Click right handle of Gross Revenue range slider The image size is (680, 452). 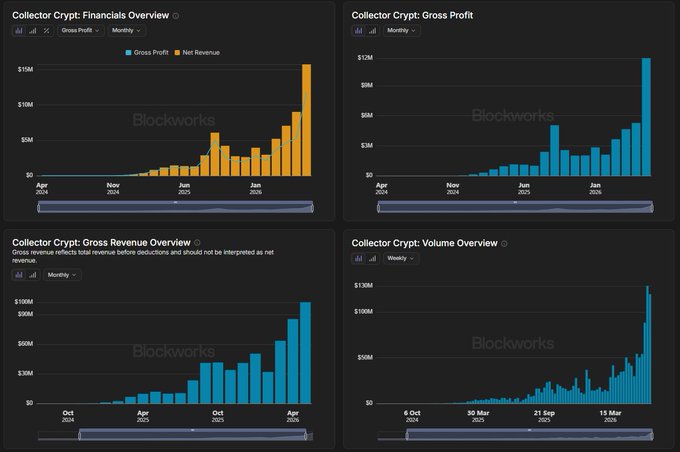306,435
